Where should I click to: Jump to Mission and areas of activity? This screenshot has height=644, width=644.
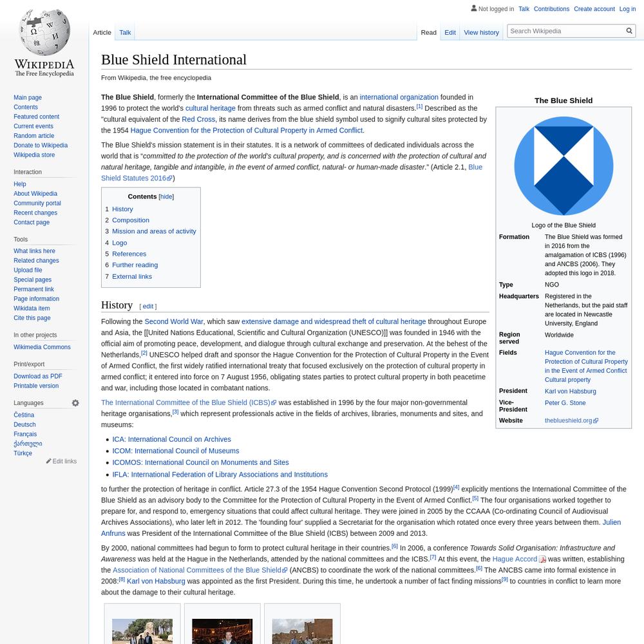(x=154, y=231)
